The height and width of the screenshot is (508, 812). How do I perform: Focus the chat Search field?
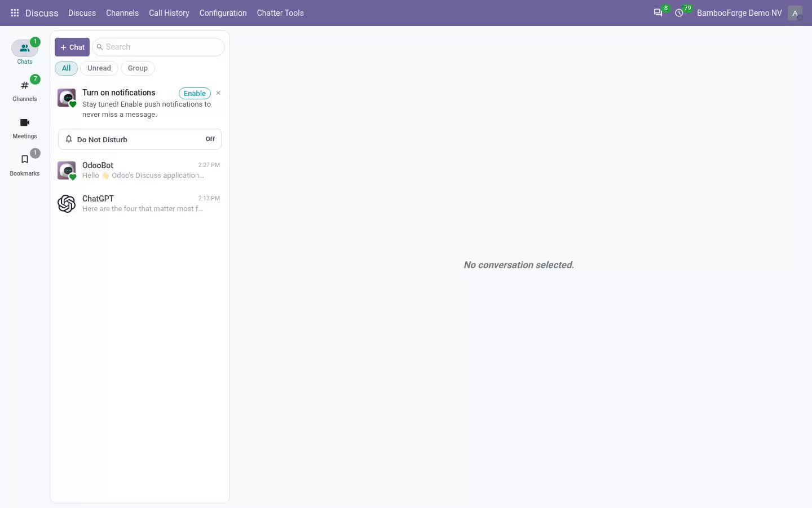[x=158, y=47]
